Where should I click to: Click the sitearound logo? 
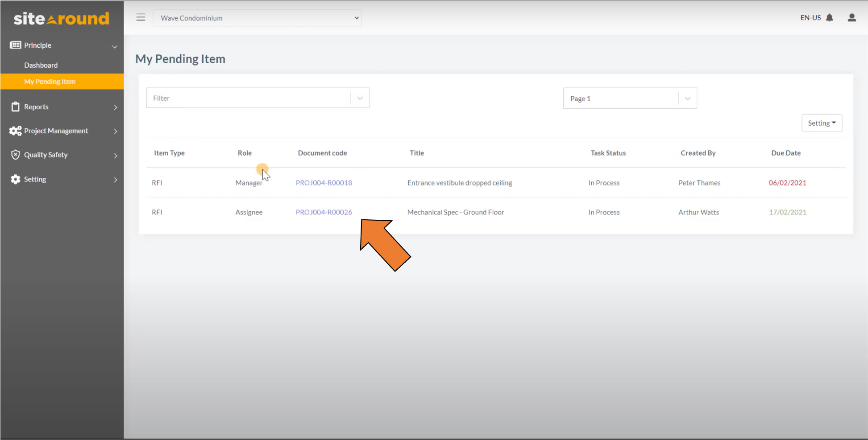[x=62, y=19]
